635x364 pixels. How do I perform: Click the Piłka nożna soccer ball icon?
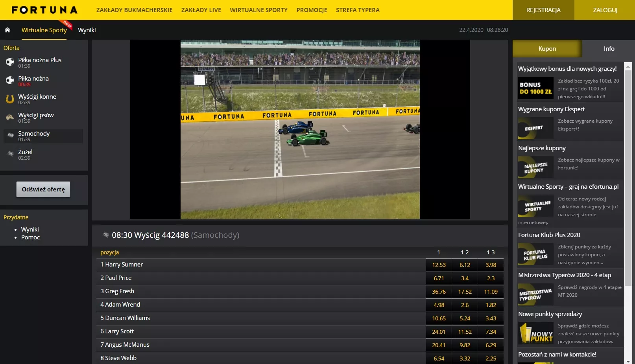coord(10,81)
